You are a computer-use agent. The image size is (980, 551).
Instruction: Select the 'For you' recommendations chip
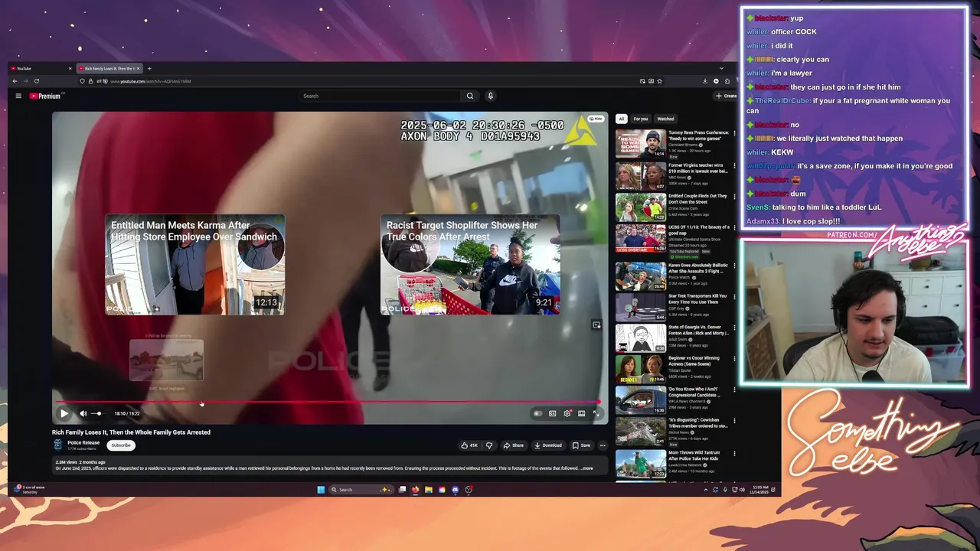pyautogui.click(x=641, y=119)
